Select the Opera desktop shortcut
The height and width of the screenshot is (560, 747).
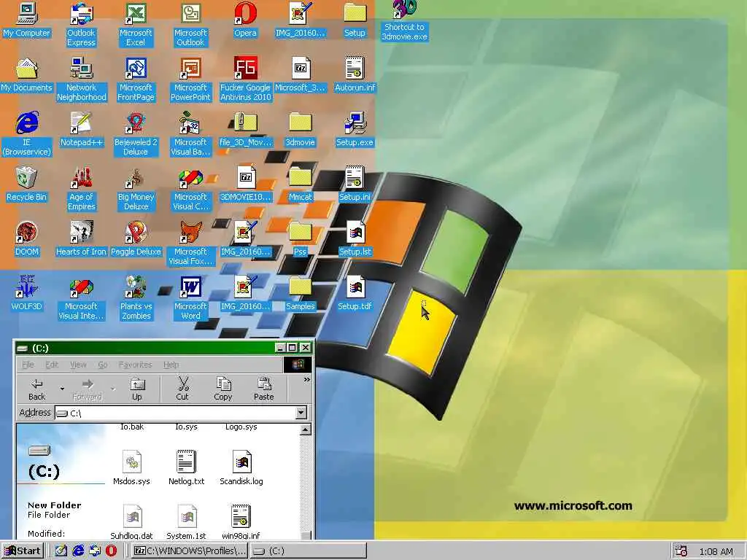point(245,19)
